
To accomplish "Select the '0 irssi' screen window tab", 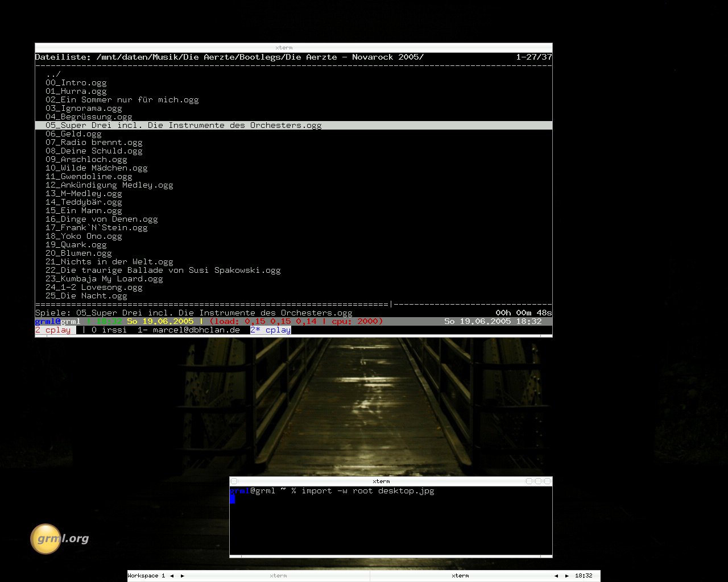I will pyautogui.click(x=109, y=330).
